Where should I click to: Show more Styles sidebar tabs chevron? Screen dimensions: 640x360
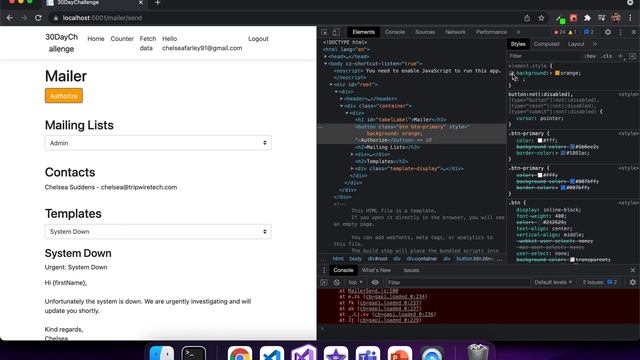595,44
